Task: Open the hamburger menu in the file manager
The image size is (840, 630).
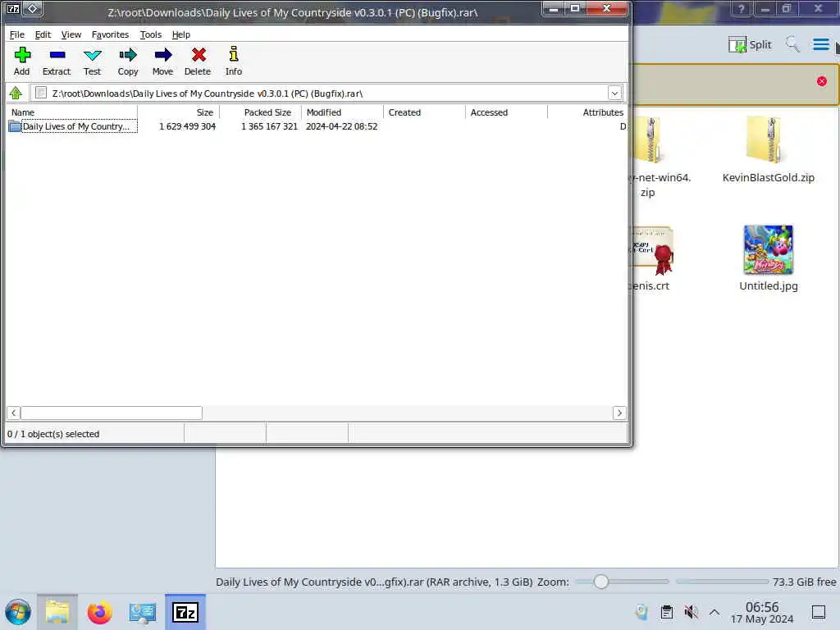Action: pyautogui.click(x=820, y=44)
